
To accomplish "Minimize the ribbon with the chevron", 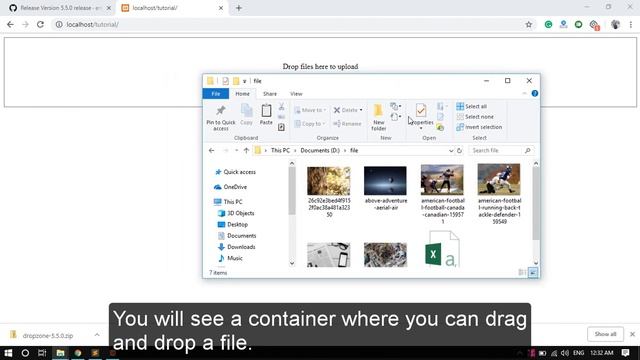I will (524, 93).
